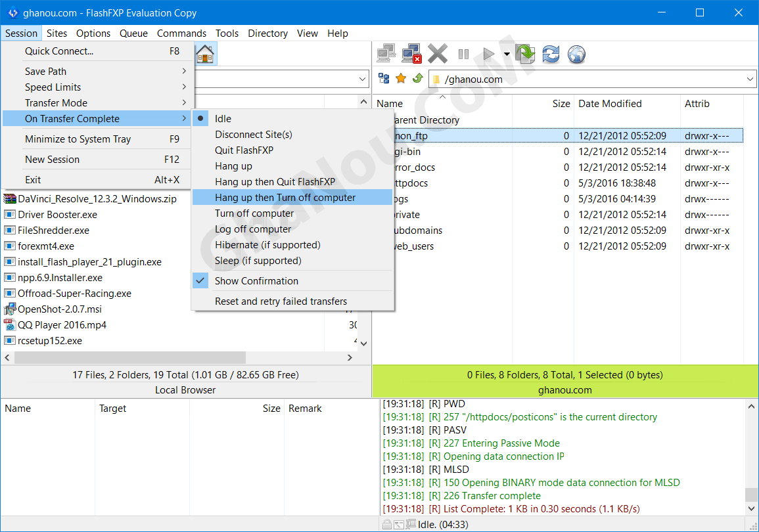Click the DaVinci_Resolve zip archive icon

coord(10,199)
